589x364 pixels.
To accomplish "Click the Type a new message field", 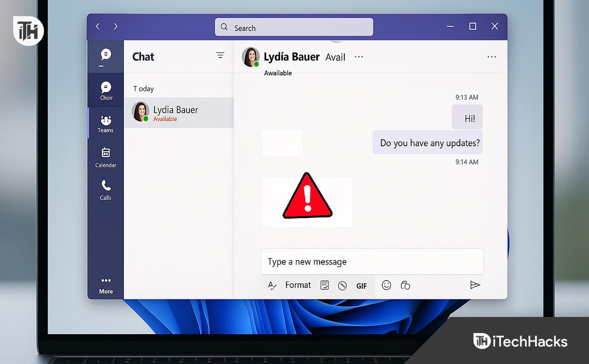I will pyautogui.click(x=372, y=261).
